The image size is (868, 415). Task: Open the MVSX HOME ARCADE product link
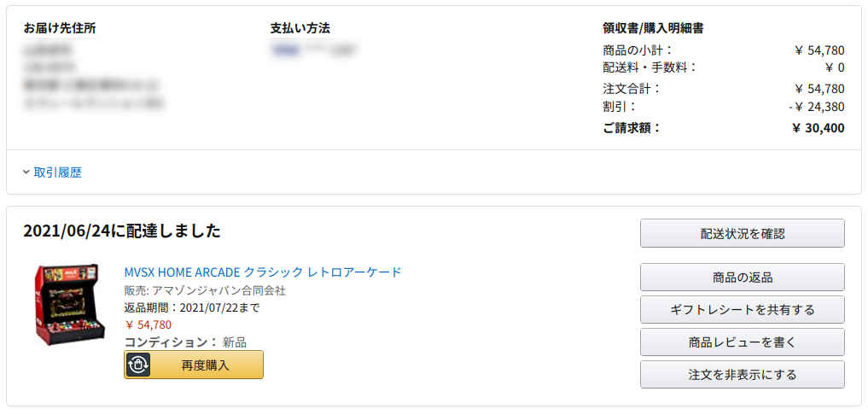[x=263, y=272]
